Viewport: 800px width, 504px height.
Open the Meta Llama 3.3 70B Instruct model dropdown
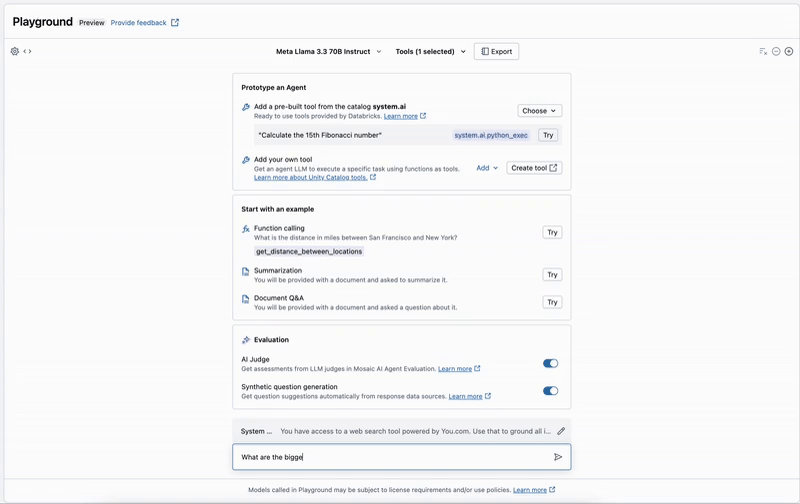[x=328, y=51]
